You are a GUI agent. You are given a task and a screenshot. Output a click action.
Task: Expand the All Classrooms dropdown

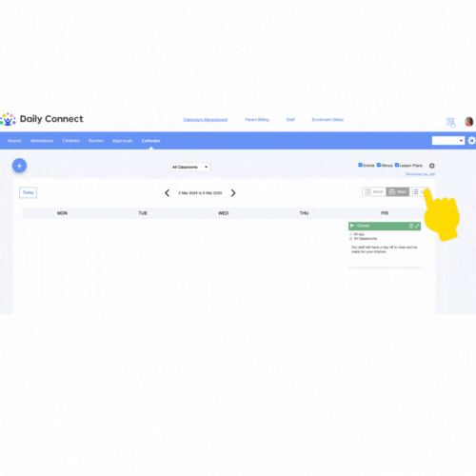pyautogui.click(x=190, y=167)
